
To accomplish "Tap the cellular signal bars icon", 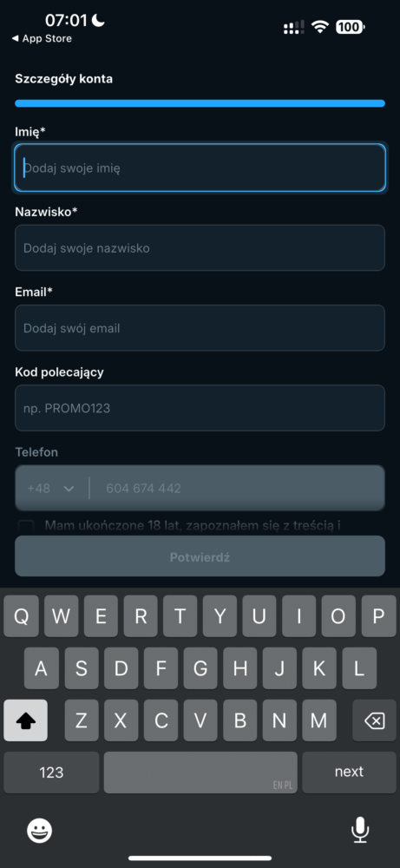I will pos(294,27).
